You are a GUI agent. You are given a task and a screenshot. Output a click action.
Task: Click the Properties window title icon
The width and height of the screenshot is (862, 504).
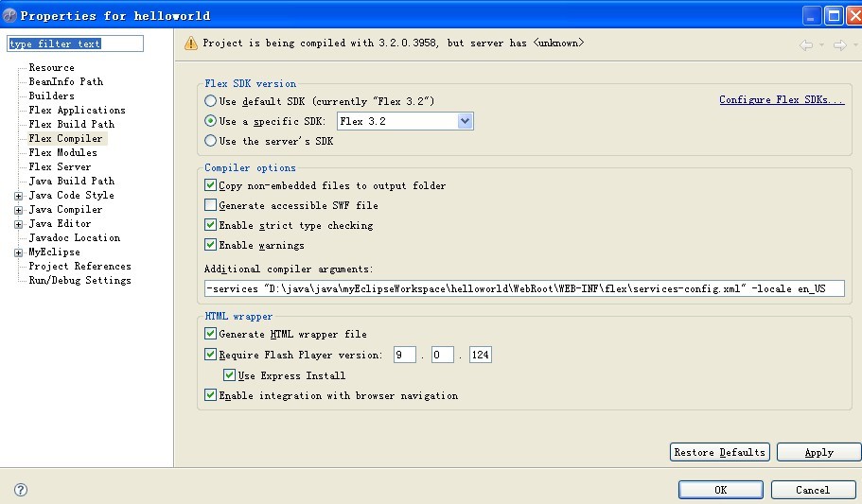click(x=9, y=15)
